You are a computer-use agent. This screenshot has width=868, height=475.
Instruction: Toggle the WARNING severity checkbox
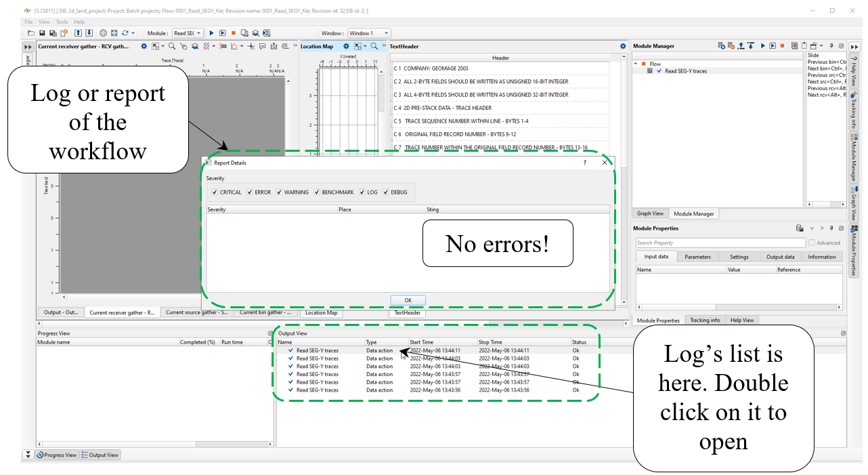(x=279, y=192)
